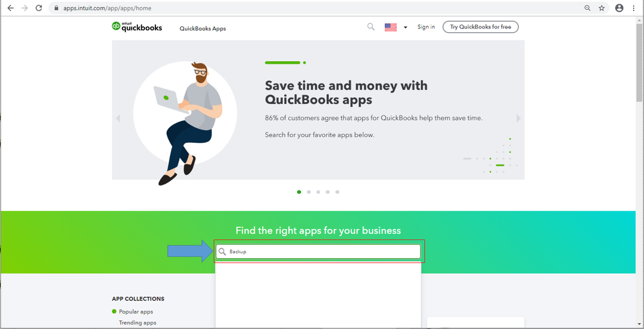Select the last carousel dot
The height and width of the screenshot is (329, 644).
(337, 192)
